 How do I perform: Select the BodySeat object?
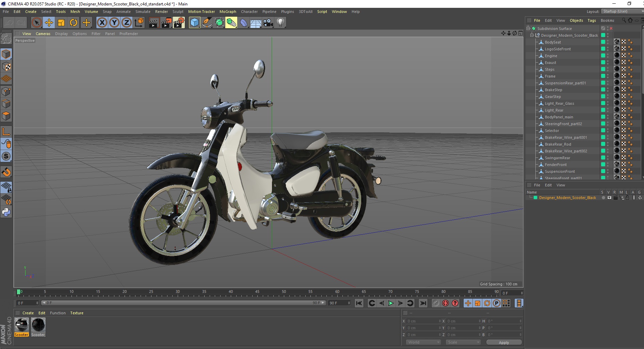553,42
